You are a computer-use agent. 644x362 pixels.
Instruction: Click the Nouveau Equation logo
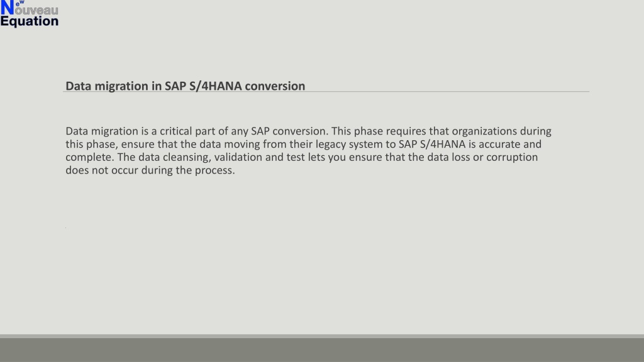(x=29, y=14)
